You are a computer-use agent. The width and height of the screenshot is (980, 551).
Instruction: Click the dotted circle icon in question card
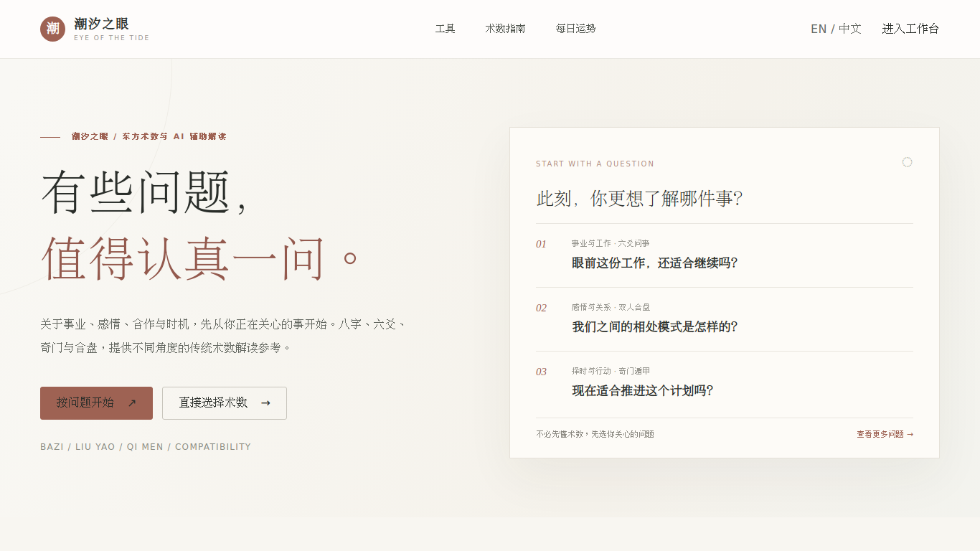907,162
